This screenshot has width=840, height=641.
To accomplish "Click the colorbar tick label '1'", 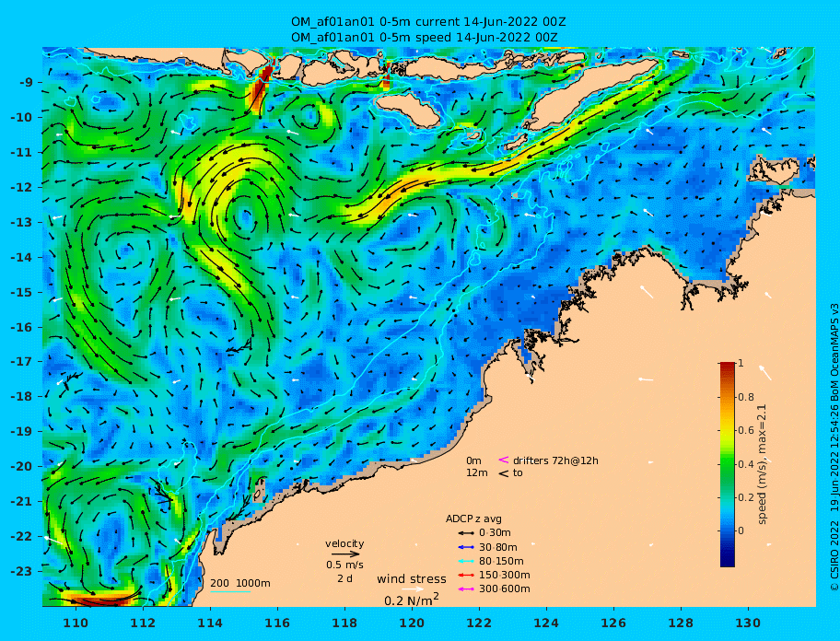I will pos(741,363).
